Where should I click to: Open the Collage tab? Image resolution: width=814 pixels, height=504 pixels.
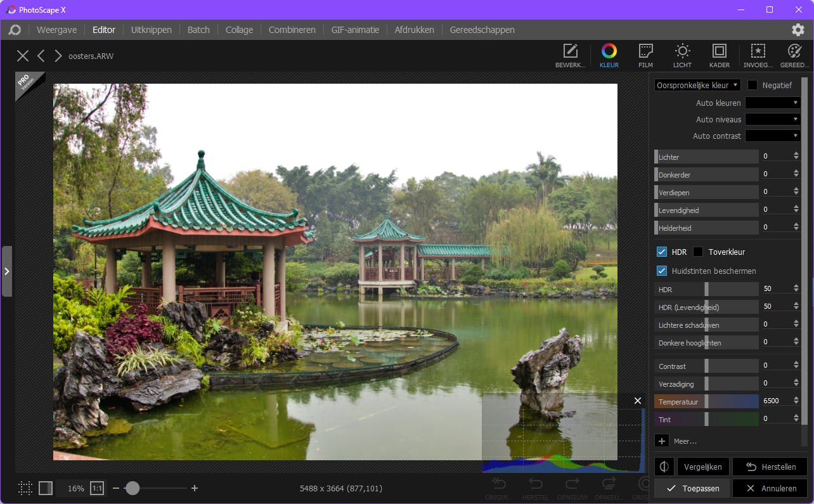pos(239,30)
